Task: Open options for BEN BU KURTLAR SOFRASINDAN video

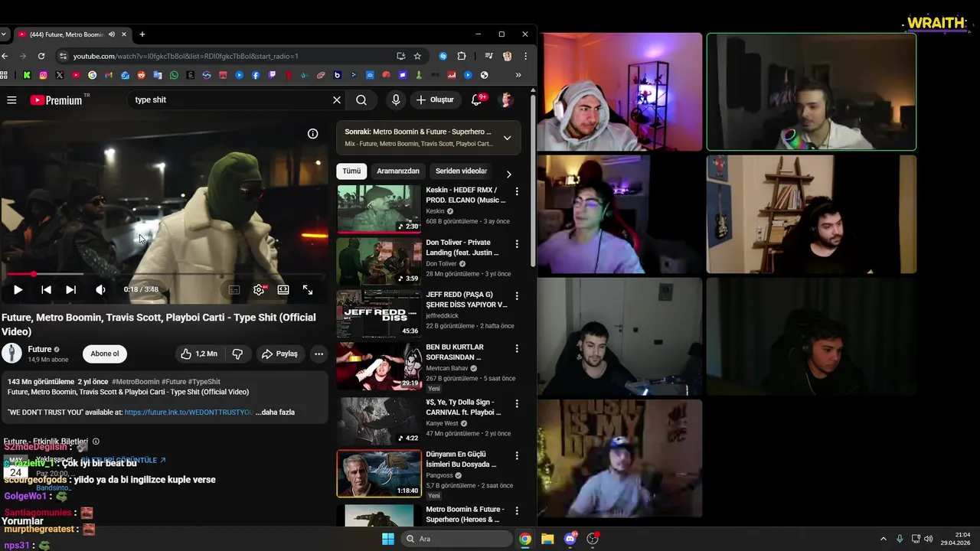Action: coord(517,348)
